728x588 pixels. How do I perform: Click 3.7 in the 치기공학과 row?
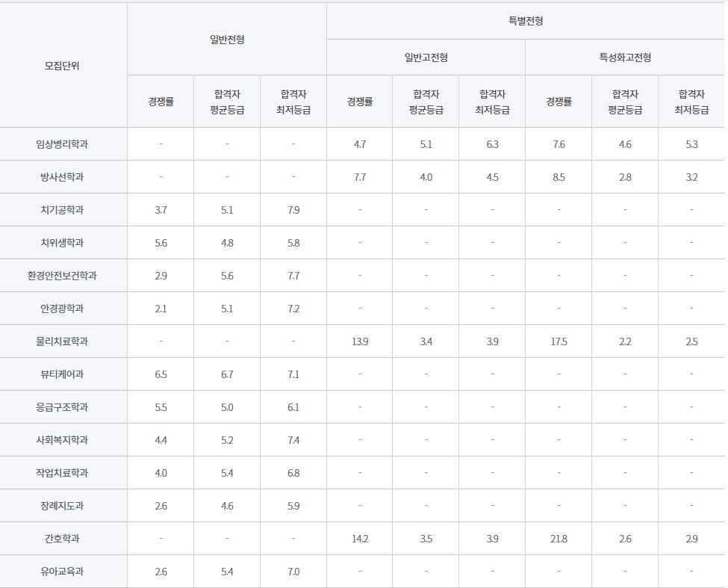[161, 210]
